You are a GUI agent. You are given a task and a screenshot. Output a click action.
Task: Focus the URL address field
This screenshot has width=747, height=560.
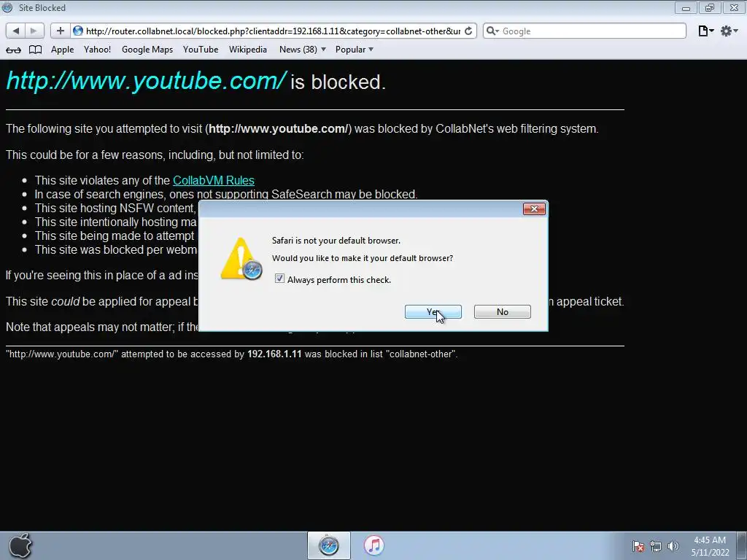click(x=273, y=31)
